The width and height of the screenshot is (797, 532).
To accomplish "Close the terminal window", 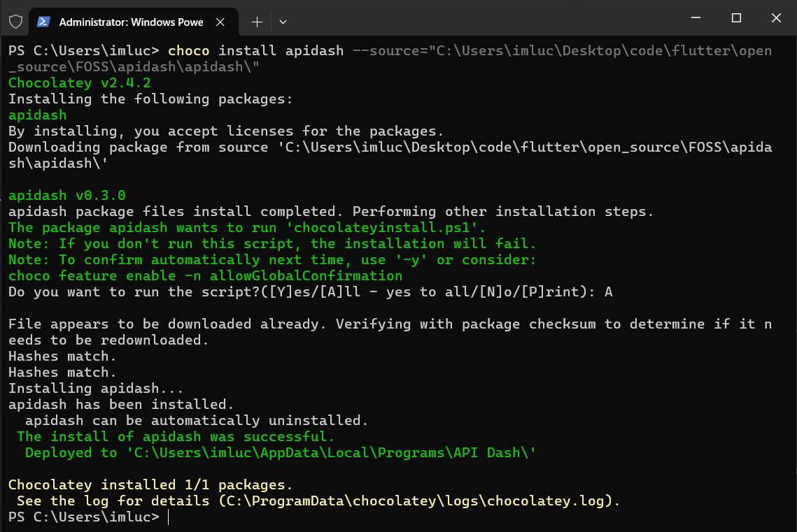I will (776, 17).
